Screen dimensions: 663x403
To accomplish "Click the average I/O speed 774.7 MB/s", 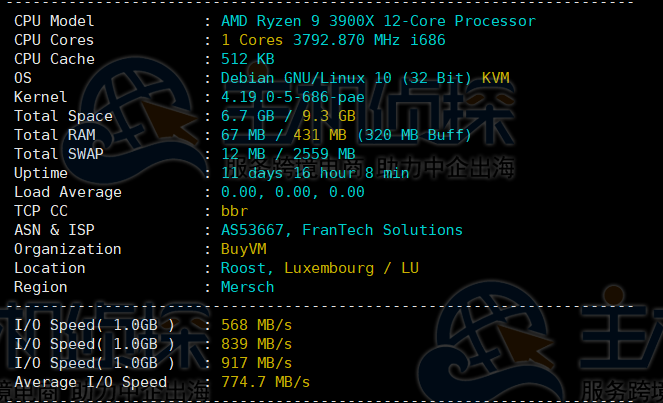I will coord(264,382).
